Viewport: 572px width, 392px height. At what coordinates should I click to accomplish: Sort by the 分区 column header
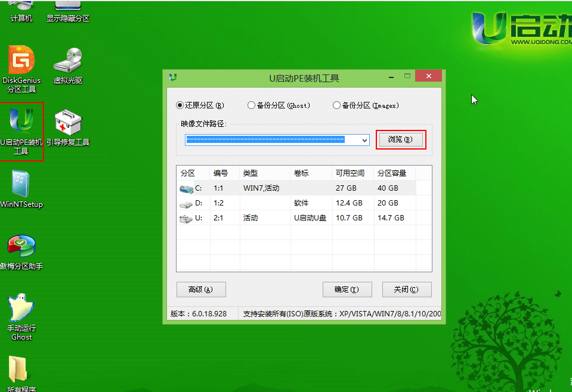pyautogui.click(x=193, y=173)
